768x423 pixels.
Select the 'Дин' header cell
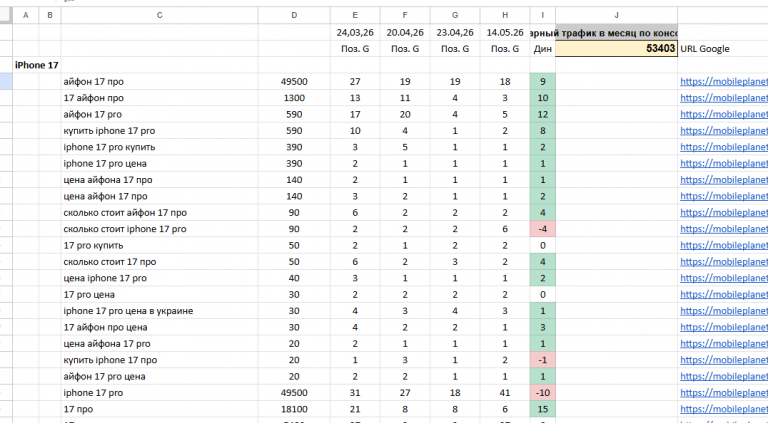click(543, 48)
